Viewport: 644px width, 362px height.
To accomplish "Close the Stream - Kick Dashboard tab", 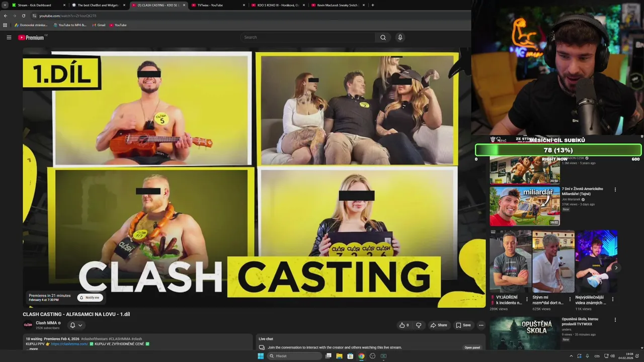I will click(x=64, y=5).
